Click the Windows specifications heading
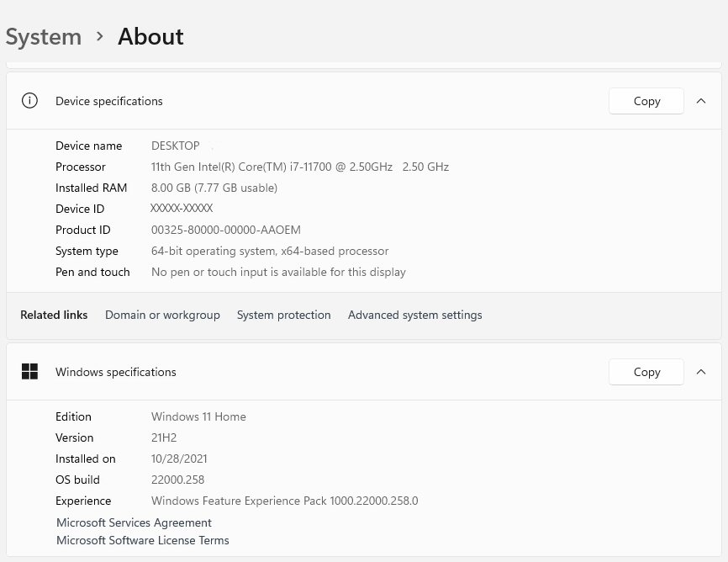Image resolution: width=728 pixels, height=562 pixels. (116, 372)
